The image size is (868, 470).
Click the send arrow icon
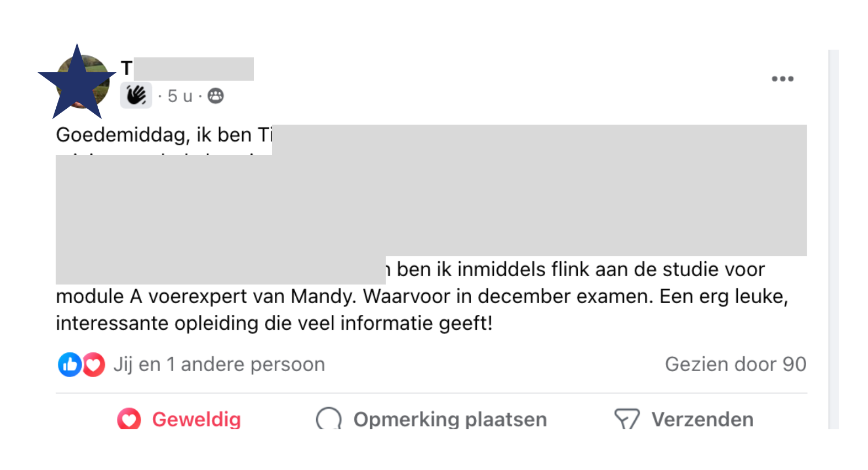627,419
